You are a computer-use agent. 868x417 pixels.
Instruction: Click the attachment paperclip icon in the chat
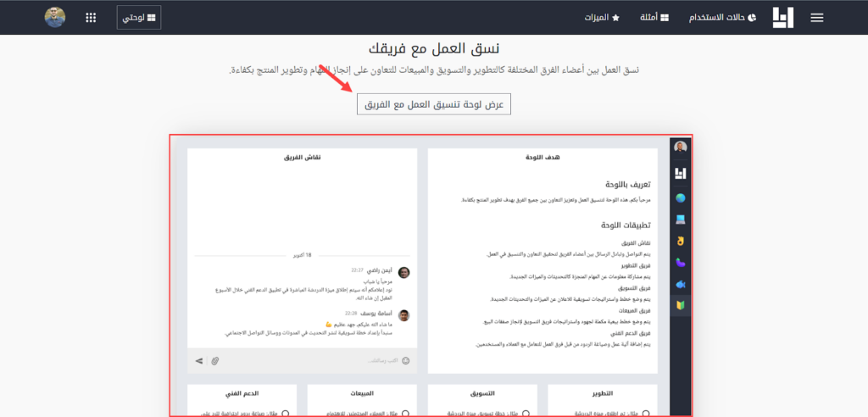pos(215,361)
